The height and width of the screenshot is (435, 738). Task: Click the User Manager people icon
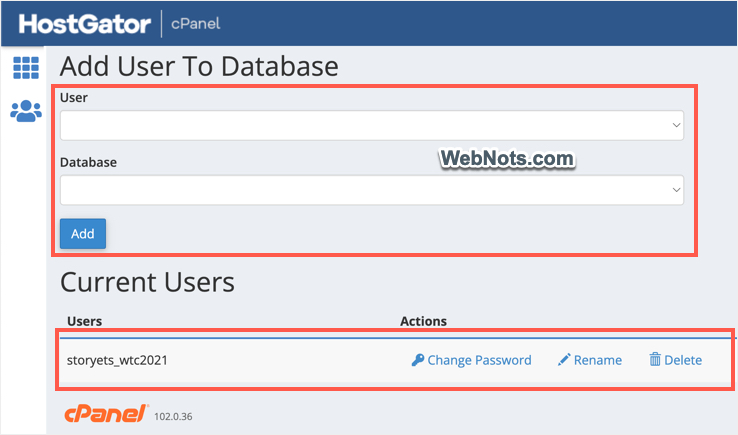(x=26, y=111)
